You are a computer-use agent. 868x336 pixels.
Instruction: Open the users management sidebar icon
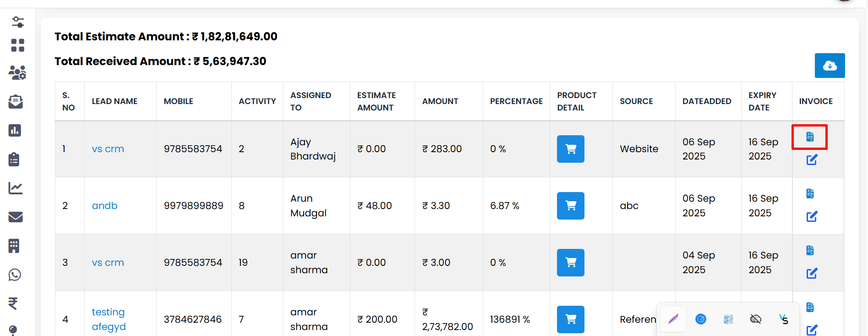tap(17, 72)
